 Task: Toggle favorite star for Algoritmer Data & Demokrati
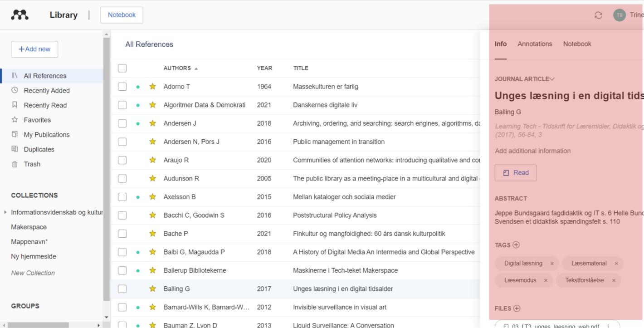click(153, 105)
